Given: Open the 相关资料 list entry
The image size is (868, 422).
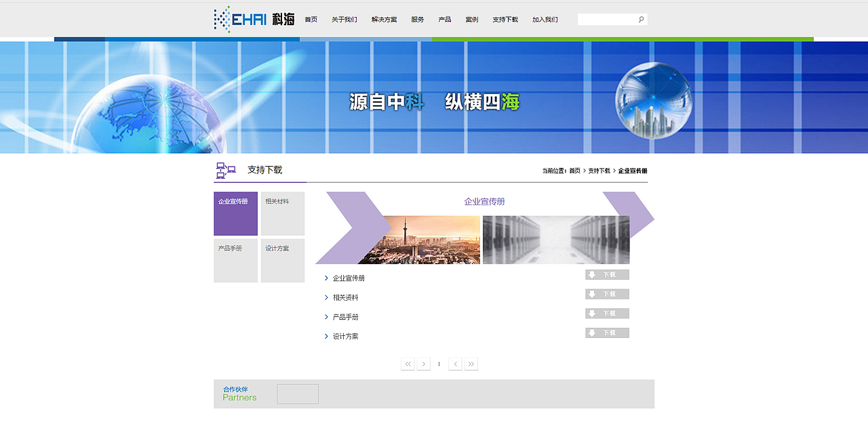Looking at the screenshot, I should (345, 298).
